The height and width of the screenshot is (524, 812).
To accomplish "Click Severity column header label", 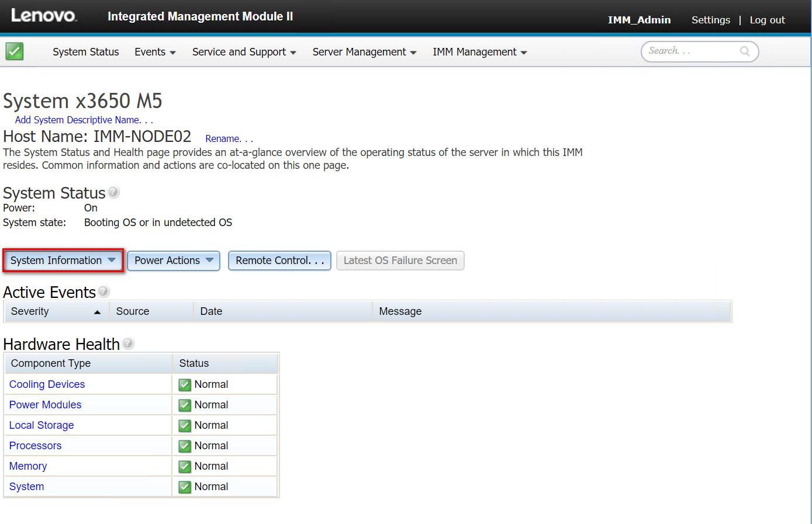I will pos(30,311).
